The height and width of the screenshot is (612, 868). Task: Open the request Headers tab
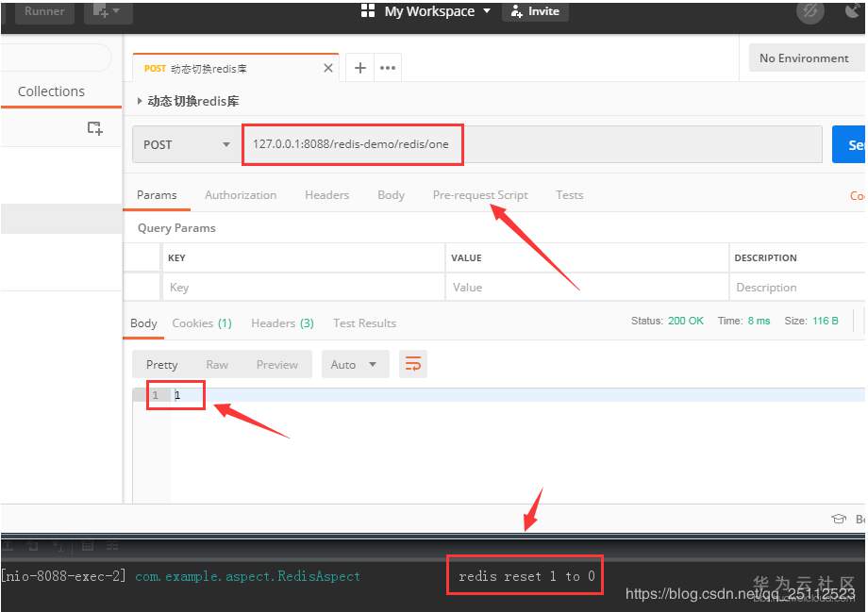pyautogui.click(x=326, y=195)
